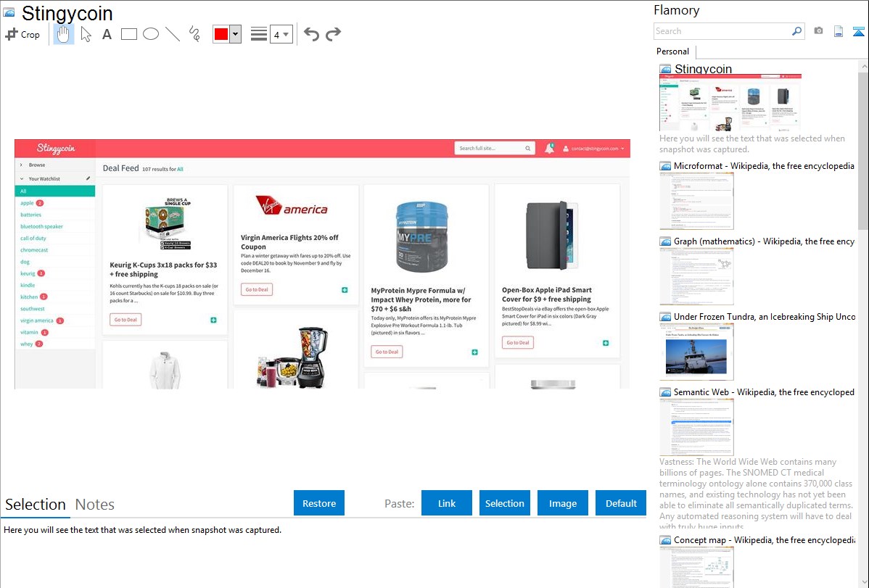
Task: Select the arrow pointer tool
Action: pyautogui.click(x=86, y=34)
